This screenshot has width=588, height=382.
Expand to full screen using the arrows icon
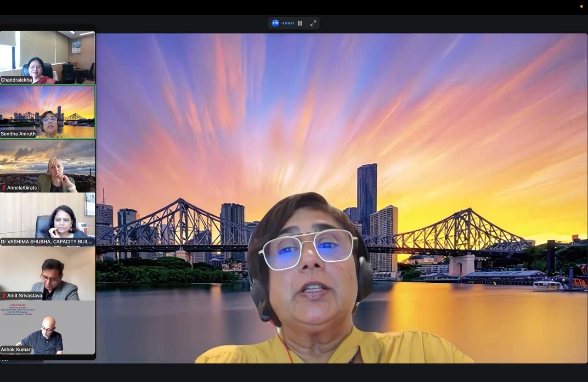click(313, 23)
